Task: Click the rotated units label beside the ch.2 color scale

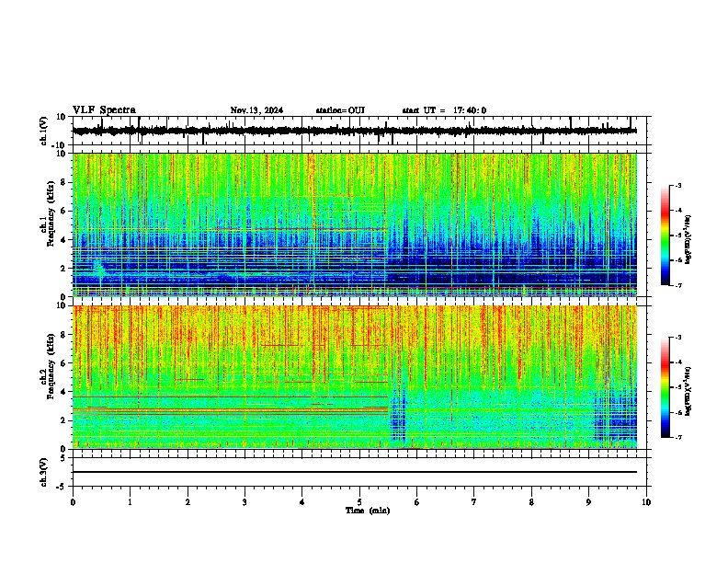Action: point(689,391)
